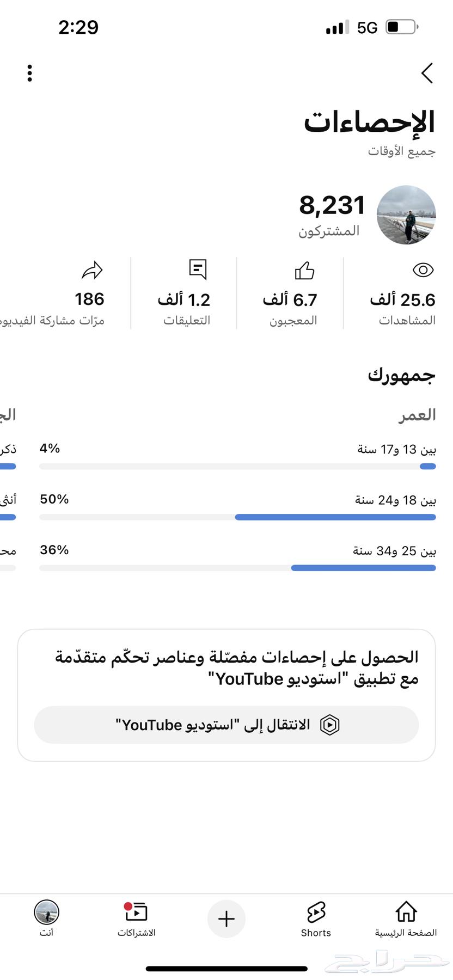Tap the video shares arrow icon
The height and width of the screenshot is (980, 453).
click(x=91, y=270)
